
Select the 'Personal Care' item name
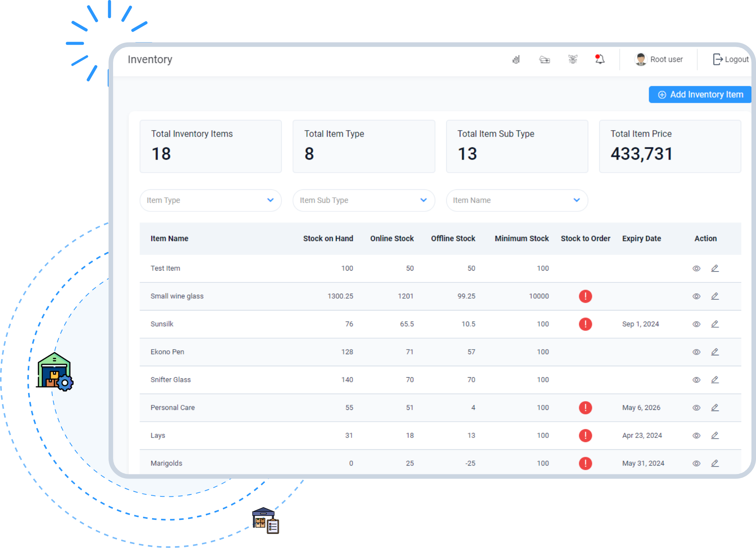click(172, 408)
